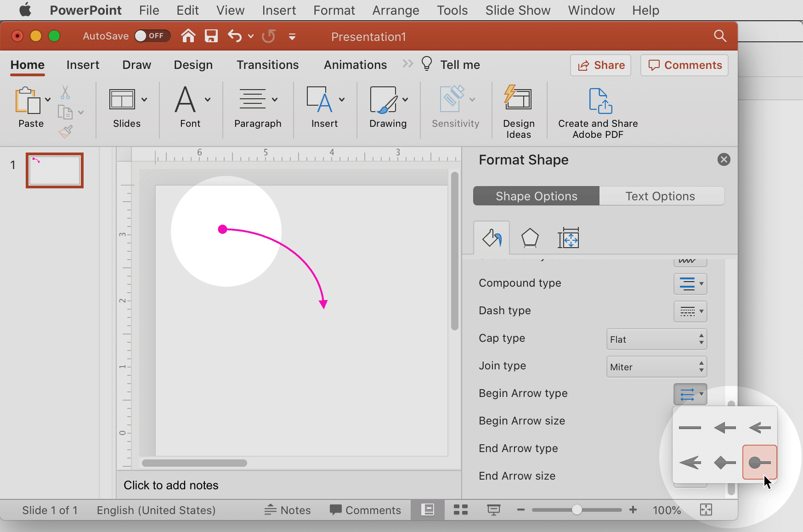
Task: Switch to the Home ribbon tab
Action: point(28,65)
